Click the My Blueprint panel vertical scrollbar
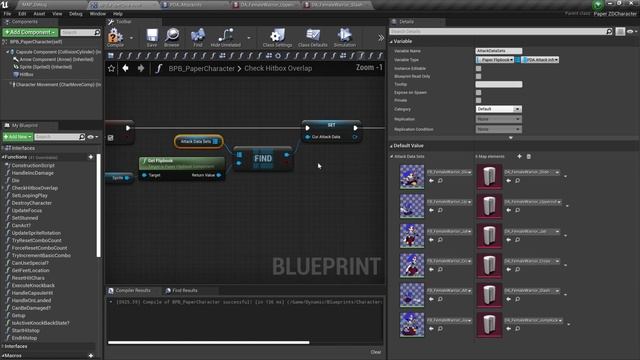The height and width of the screenshot is (360, 640). coord(98,206)
